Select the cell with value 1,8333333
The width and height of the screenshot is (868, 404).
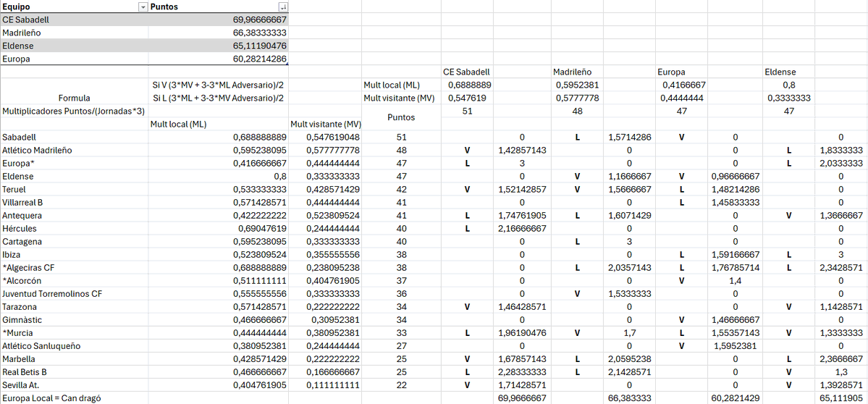(841, 150)
